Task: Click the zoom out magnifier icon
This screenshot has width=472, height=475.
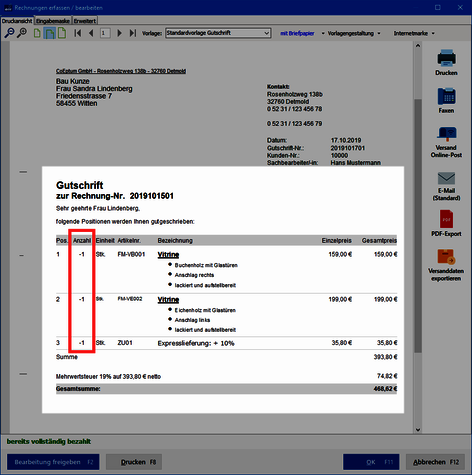Action: click(9, 33)
